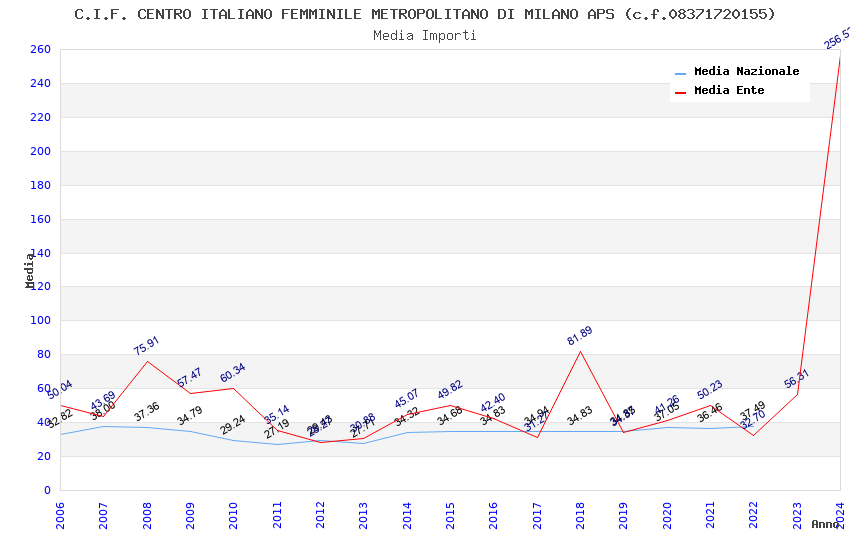Click the 2008 x-axis year label
This screenshot has height=550, width=850.
(147, 515)
